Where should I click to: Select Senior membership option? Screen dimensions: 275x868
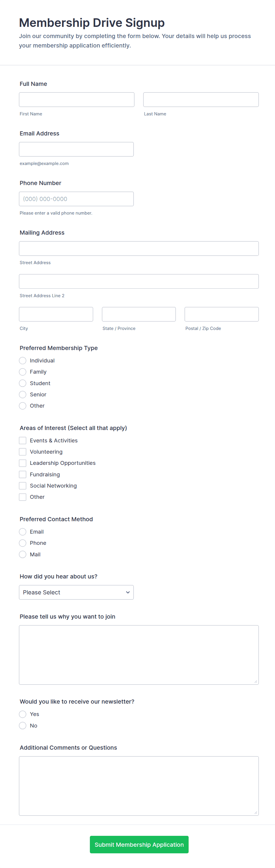pos(22,394)
